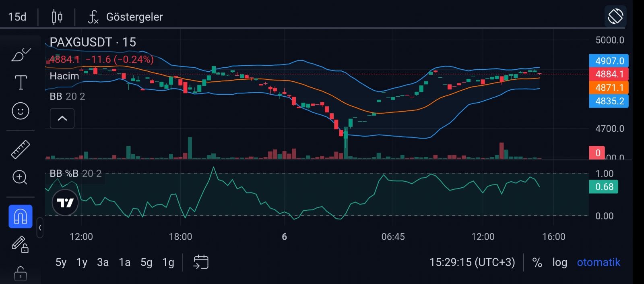The width and height of the screenshot is (644, 284).
Task: Select the 1g date range
Action: tap(168, 262)
